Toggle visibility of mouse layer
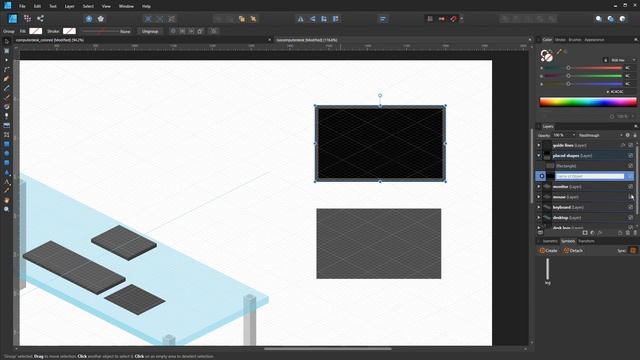Viewport: 640px width, 360px height. click(x=631, y=197)
